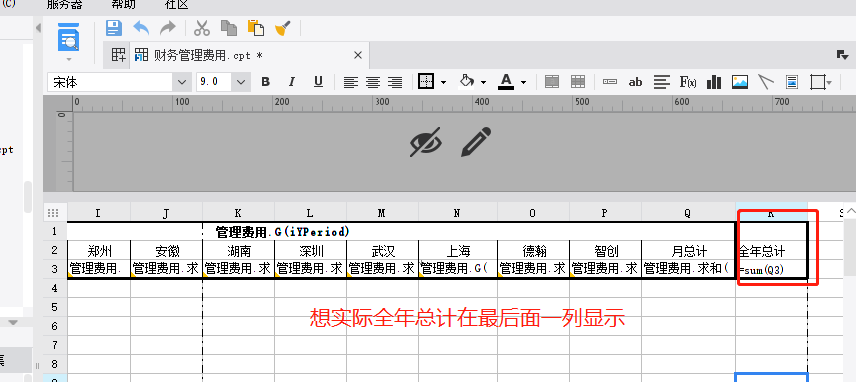
Task: Open the font color dropdown arrow
Action: pyautogui.click(x=524, y=83)
